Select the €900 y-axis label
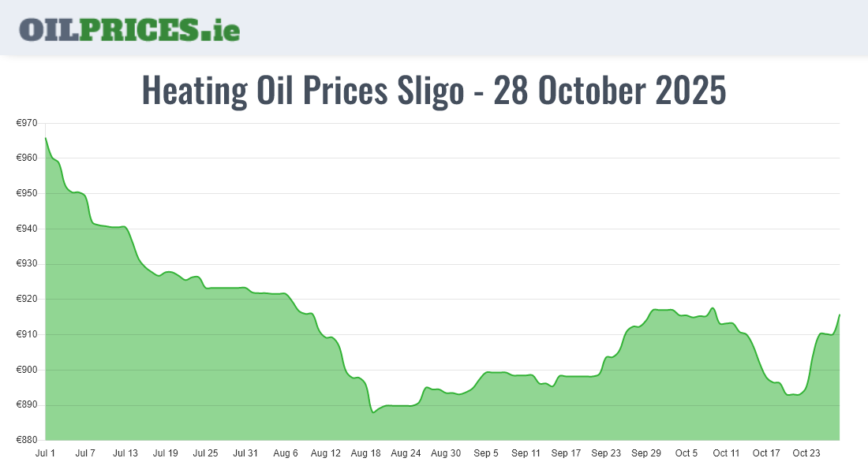 [27, 370]
